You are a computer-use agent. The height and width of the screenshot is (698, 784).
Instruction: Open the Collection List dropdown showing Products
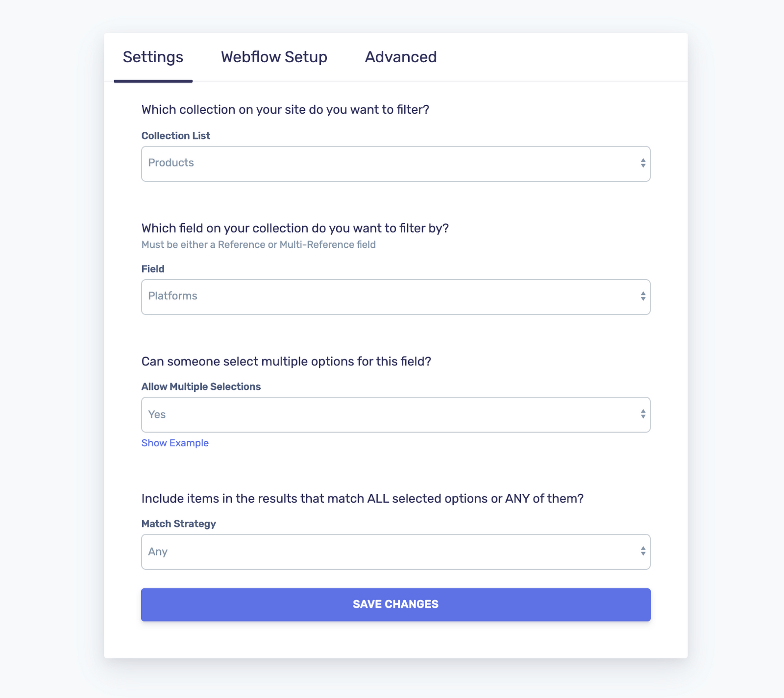387,164
